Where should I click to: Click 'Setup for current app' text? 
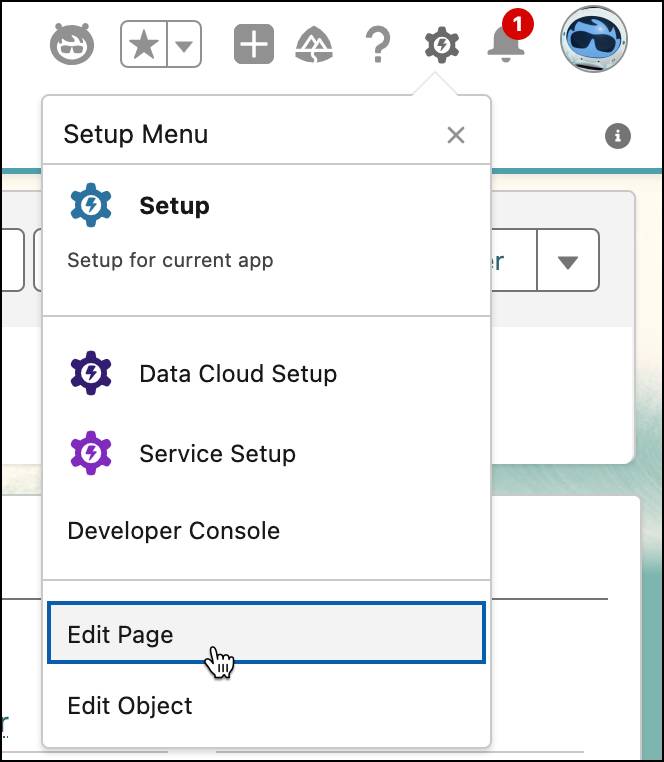coord(170,260)
